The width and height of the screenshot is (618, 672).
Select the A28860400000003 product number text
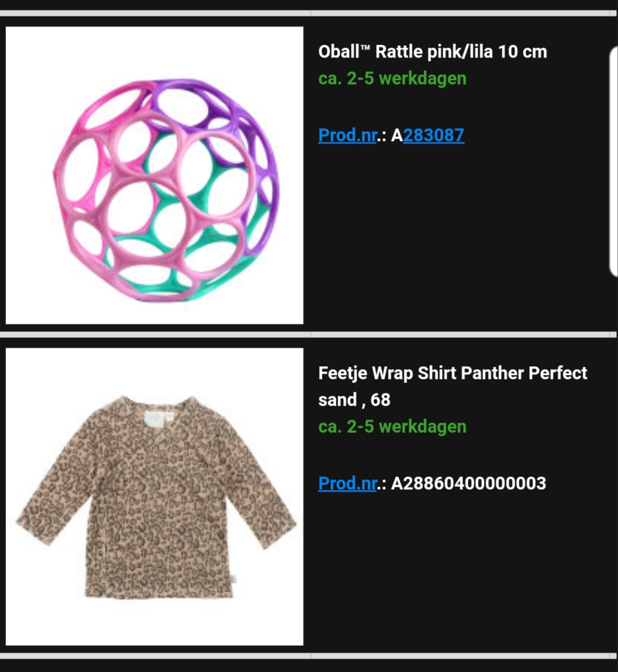click(x=468, y=483)
